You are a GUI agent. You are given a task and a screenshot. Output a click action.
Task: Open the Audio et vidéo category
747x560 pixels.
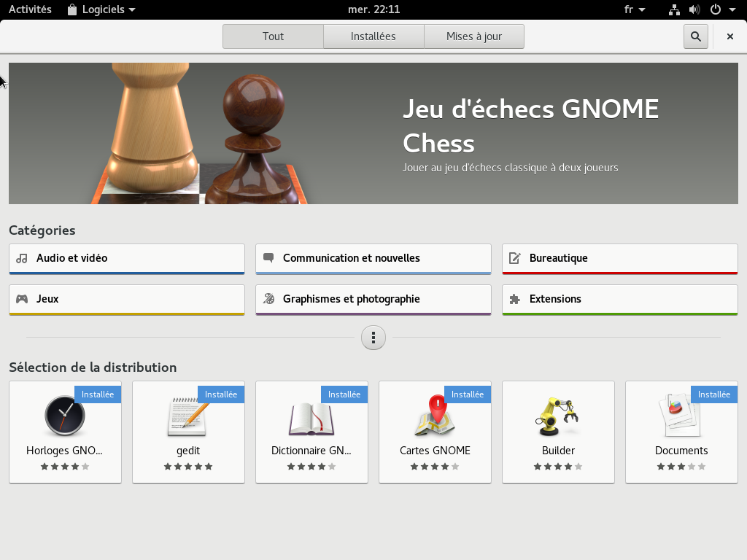point(127,259)
